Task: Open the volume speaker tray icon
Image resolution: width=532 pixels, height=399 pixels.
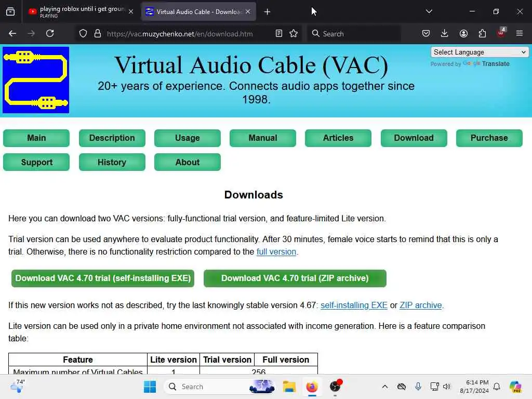Action: (x=446, y=387)
